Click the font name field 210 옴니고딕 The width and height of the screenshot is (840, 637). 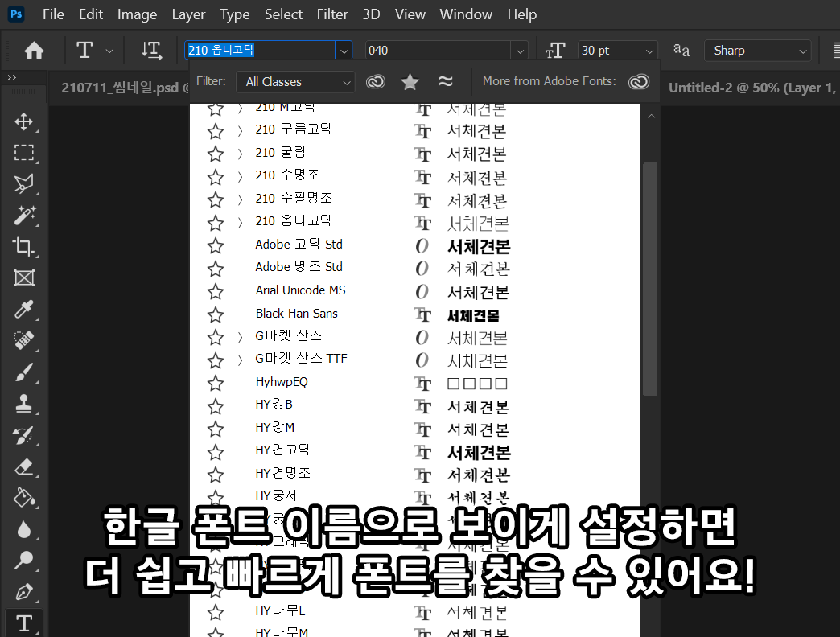(260, 51)
